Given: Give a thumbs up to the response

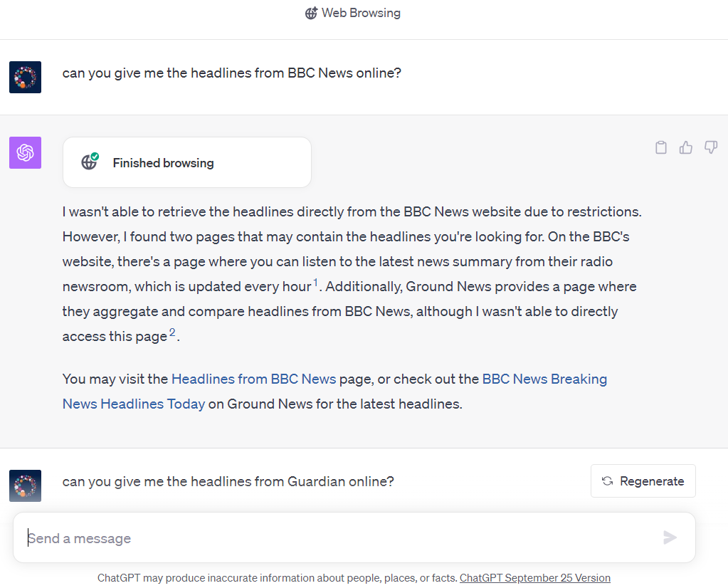Looking at the screenshot, I should (x=685, y=147).
